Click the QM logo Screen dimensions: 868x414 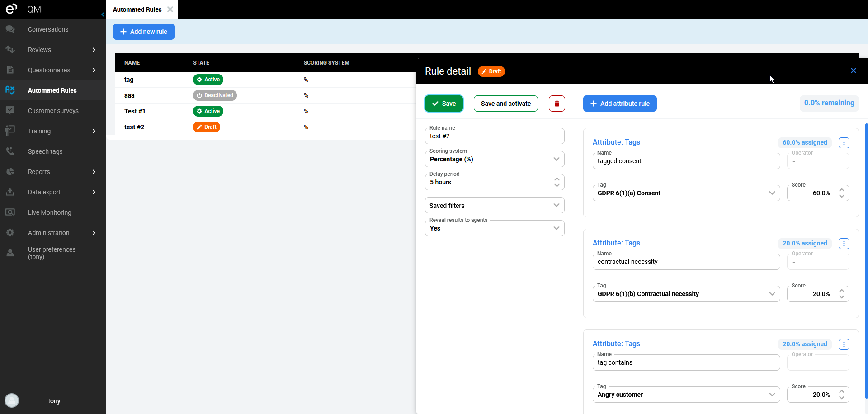coord(12,9)
